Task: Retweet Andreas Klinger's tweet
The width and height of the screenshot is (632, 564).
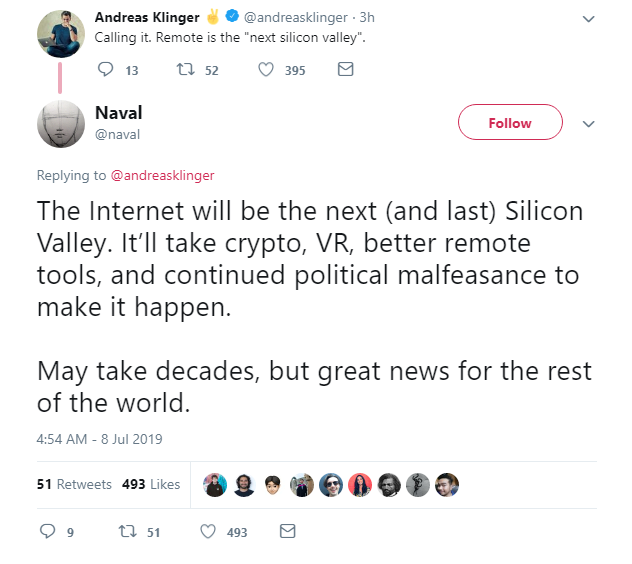Action: tap(184, 70)
